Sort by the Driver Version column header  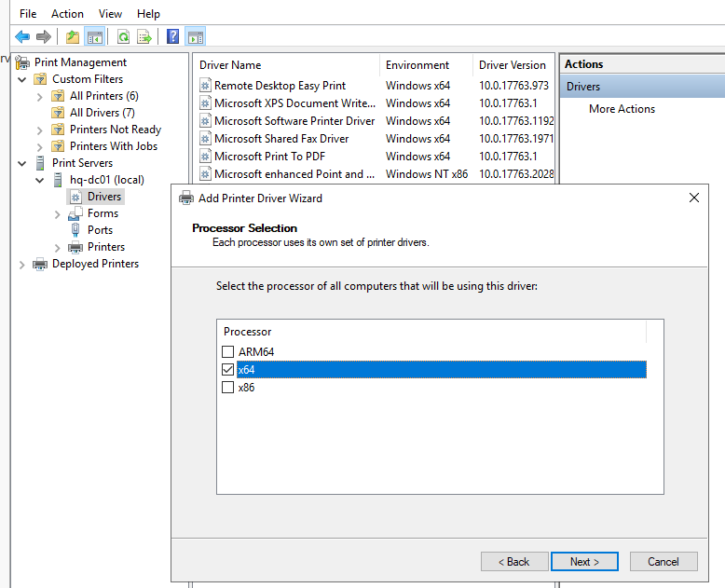513,65
